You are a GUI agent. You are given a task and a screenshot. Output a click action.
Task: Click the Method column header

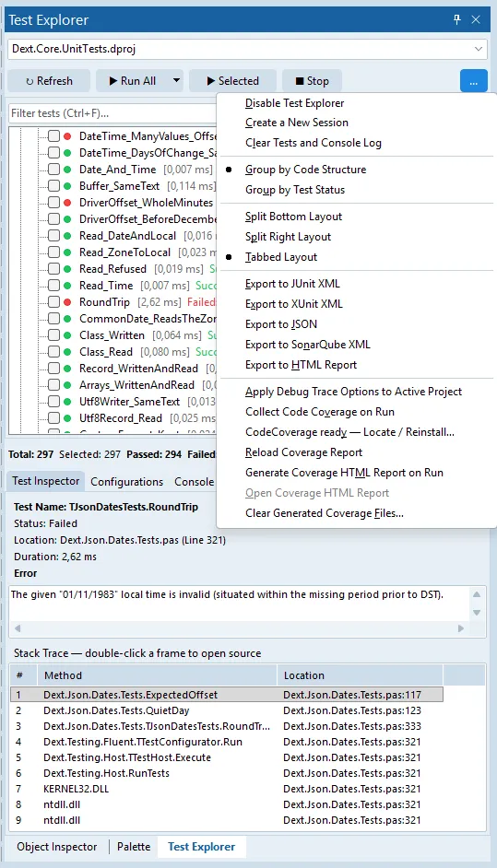coord(157,675)
